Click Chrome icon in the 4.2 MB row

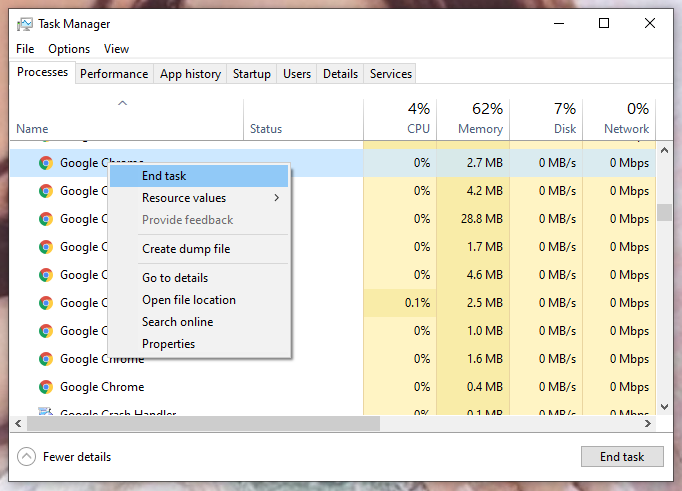coord(46,190)
